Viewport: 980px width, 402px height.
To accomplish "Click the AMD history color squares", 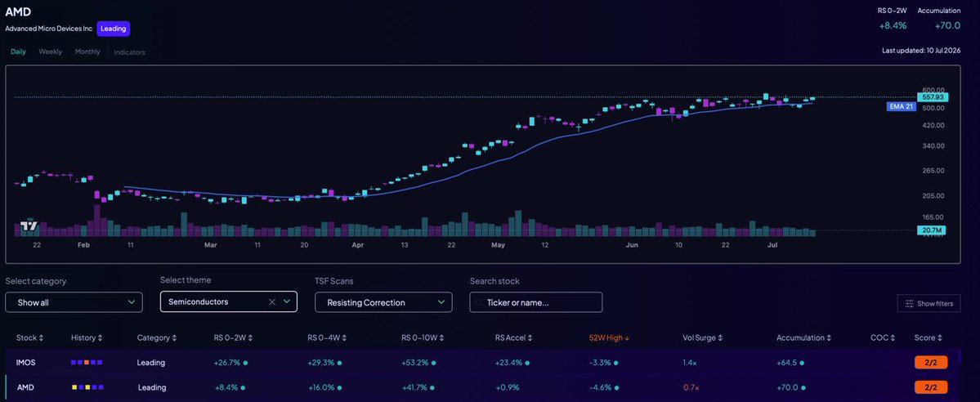I will [87, 387].
